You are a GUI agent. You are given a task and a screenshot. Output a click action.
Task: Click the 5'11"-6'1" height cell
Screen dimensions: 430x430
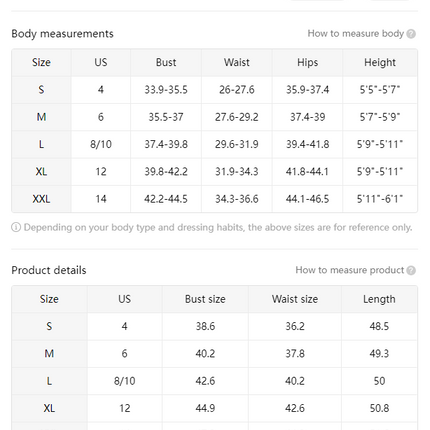(380, 199)
